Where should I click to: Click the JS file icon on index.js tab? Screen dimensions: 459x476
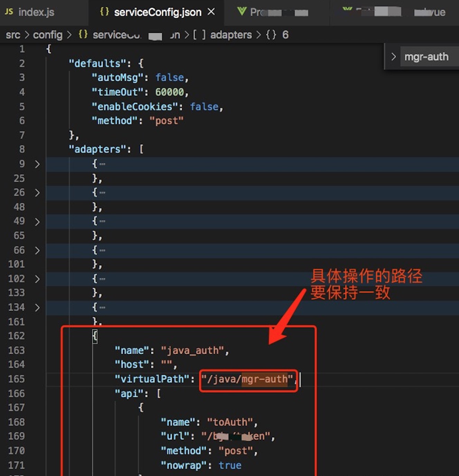pos(9,12)
